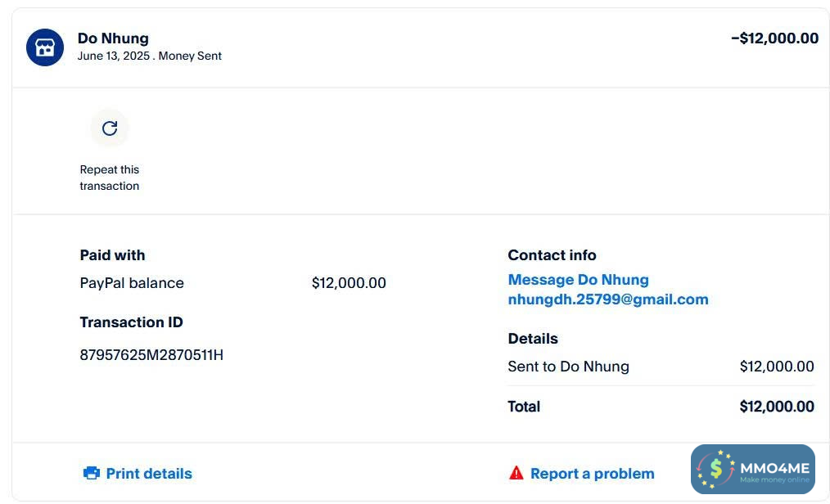Open the Message Do Nhung link
Screen dimensions: 830x504
click(x=578, y=280)
